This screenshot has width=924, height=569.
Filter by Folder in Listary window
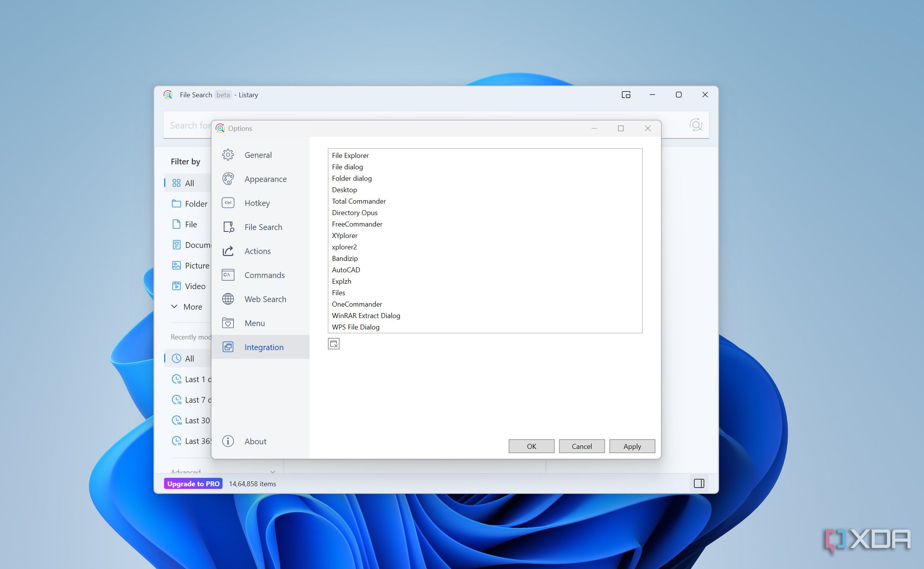(190, 204)
